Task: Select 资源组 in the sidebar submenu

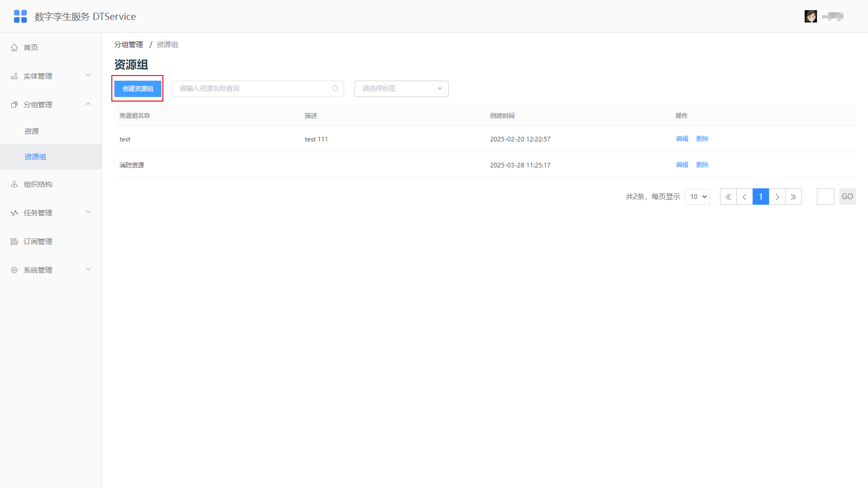Action: tap(51, 157)
